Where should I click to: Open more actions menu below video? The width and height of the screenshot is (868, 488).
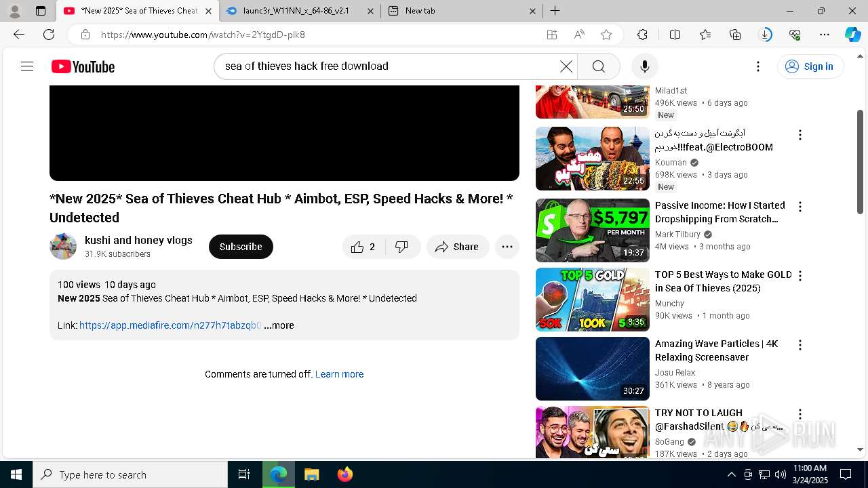tap(507, 247)
